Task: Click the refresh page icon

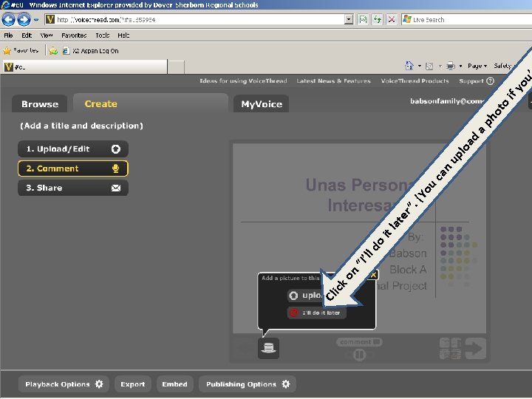Action: tap(378, 20)
